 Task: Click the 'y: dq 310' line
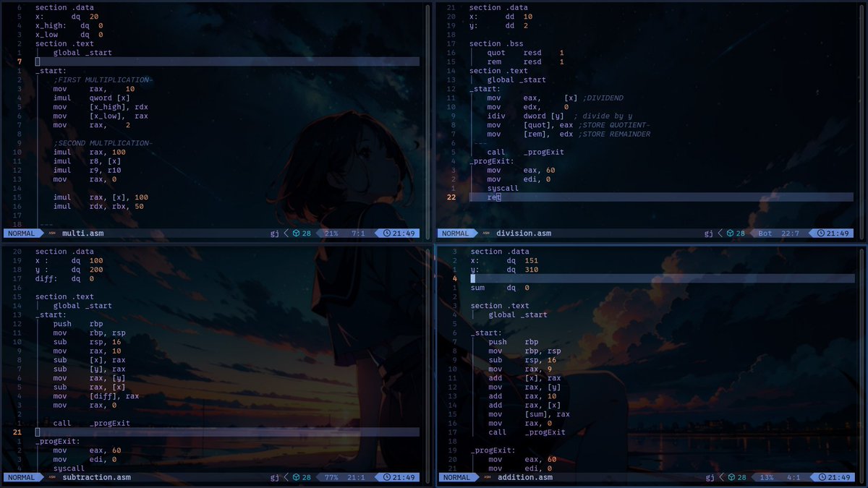pyautogui.click(x=505, y=270)
